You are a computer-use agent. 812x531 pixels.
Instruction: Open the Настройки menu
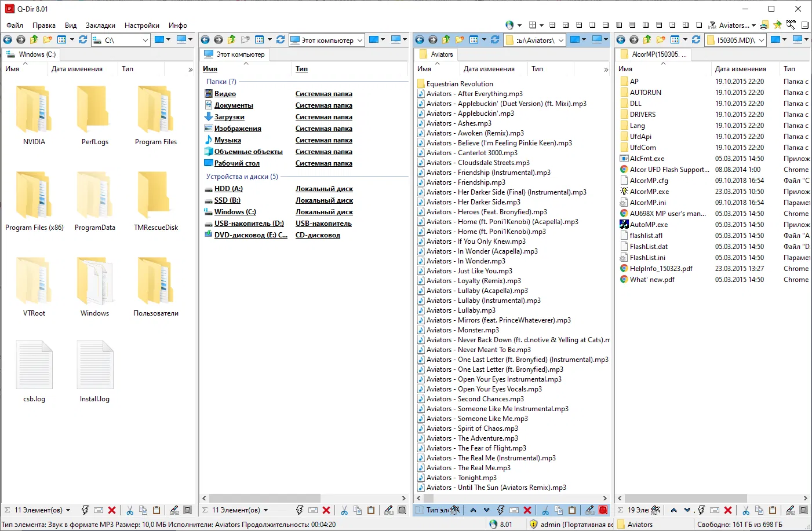coord(142,25)
